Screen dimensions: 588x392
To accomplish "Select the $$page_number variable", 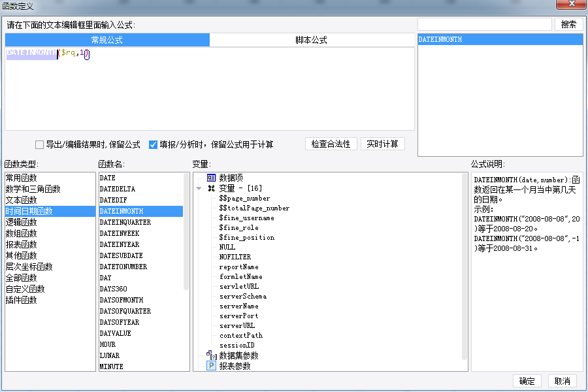I will pyautogui.click(x=244, y=198).
